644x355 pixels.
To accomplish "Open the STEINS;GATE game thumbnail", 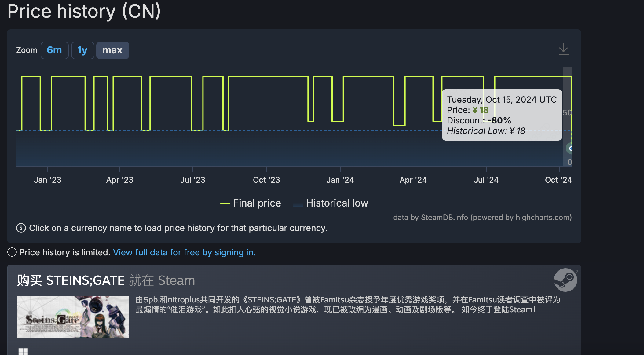I will [x=73, y=317].
